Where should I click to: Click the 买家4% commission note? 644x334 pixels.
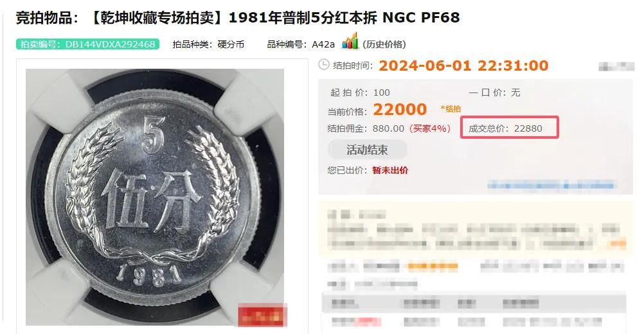[429, 128]
